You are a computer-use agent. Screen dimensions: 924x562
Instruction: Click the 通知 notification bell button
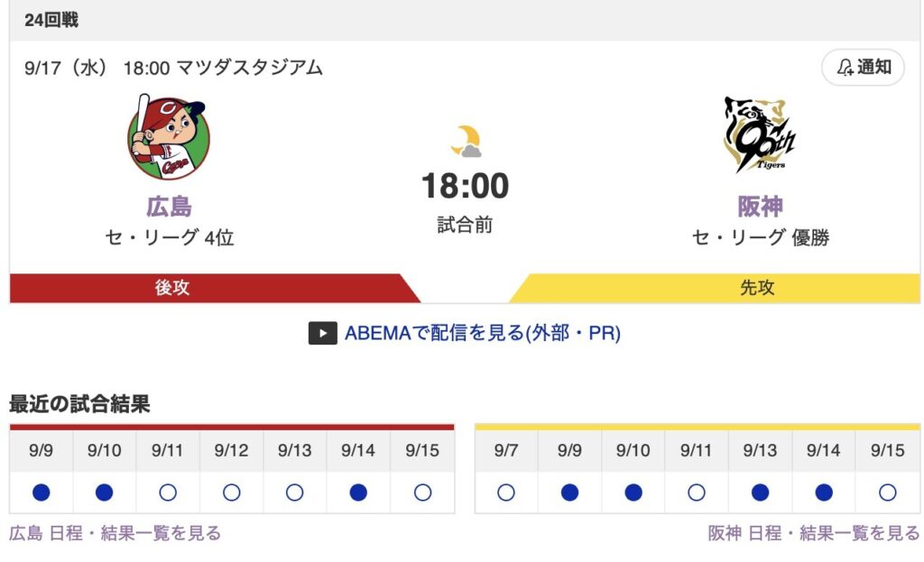863,67
